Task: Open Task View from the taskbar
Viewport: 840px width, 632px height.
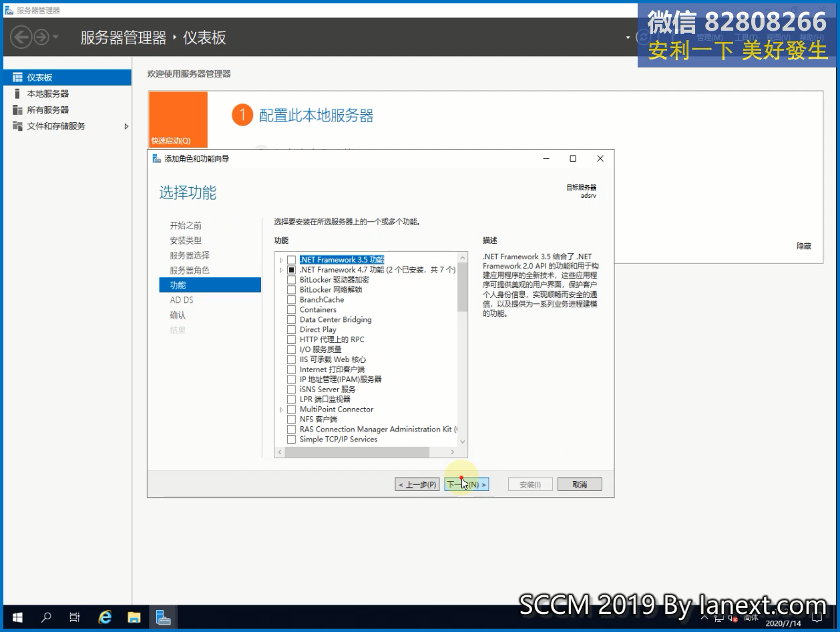Action: (75, 617)
